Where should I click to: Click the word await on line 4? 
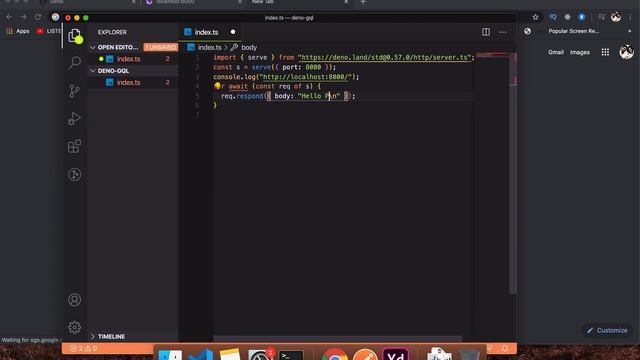click(x=238, y=86)
